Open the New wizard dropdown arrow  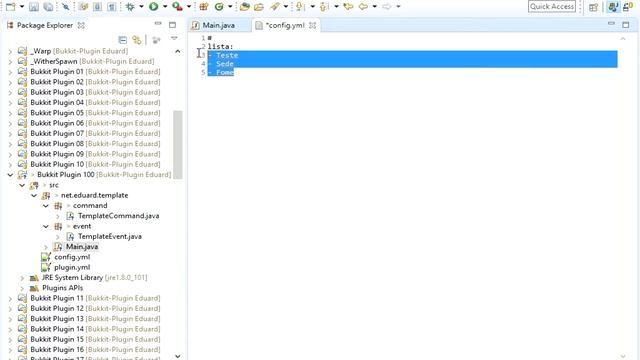[22, 7]
